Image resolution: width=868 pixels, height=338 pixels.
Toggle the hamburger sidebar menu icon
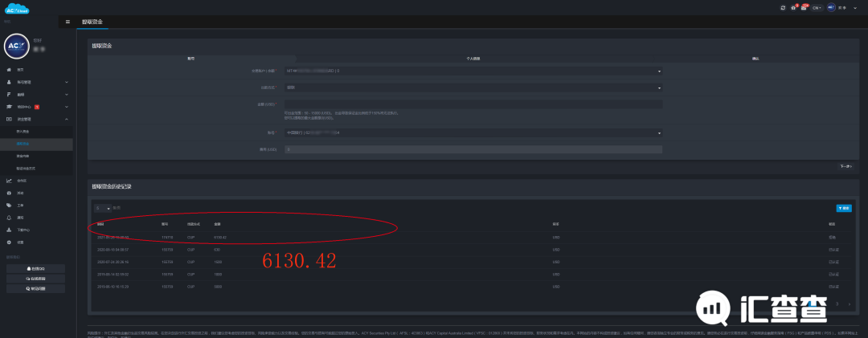[x=68, y=22]
